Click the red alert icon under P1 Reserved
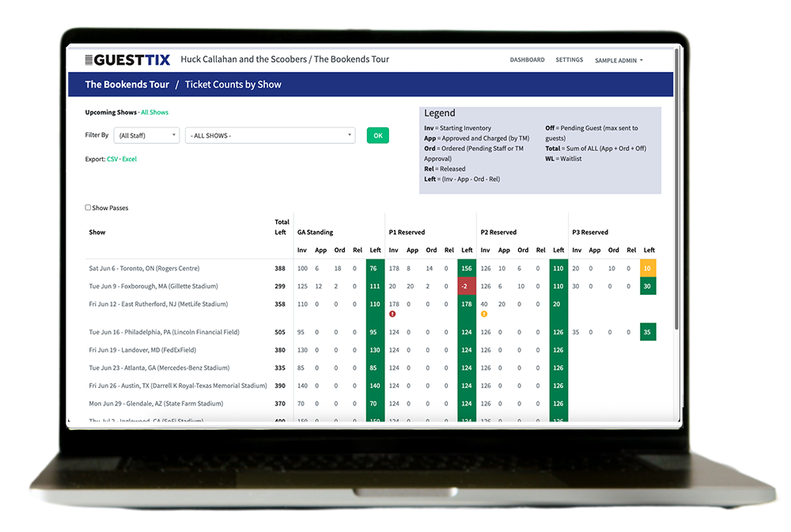This screenshot has width=791, height=532. pos(392,314)
